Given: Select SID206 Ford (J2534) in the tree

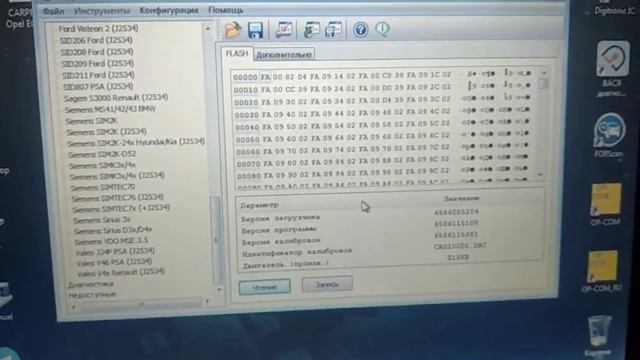Looking at the screenshot, I should pyautogui.click(x=96, y=40).
